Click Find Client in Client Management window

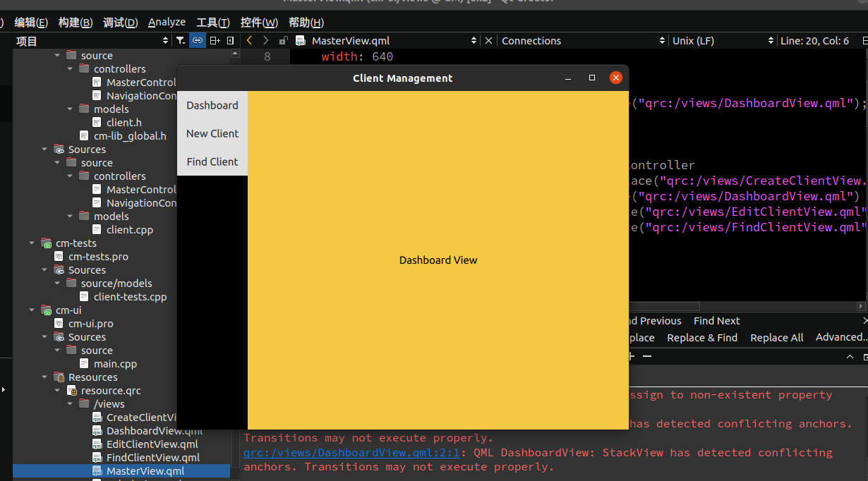(x=212, y=162)
